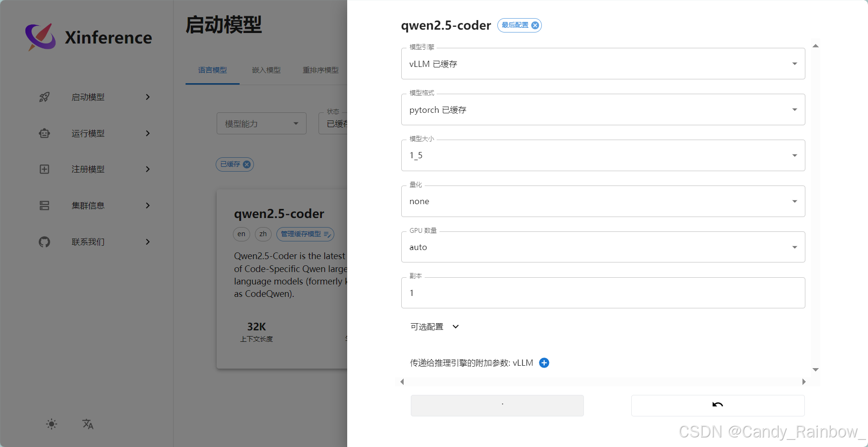
Task: Remove the 已缓存 filter chip
Action: pyautogui.click(x=247, y=164)
